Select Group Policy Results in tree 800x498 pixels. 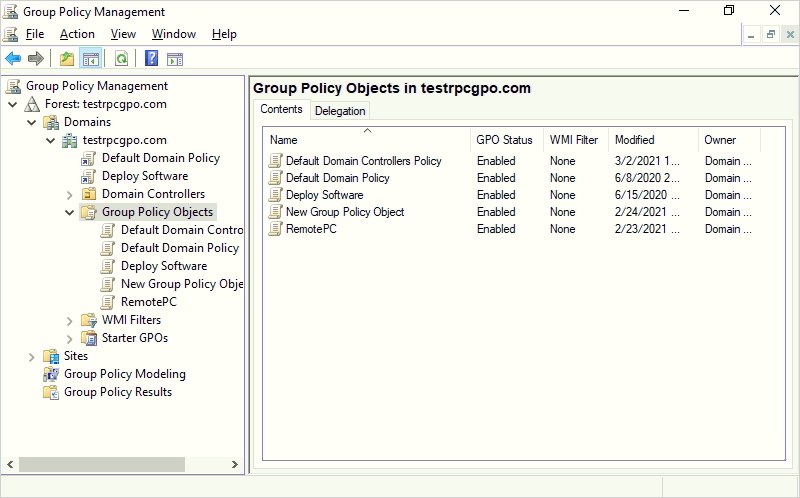(118, 392)
